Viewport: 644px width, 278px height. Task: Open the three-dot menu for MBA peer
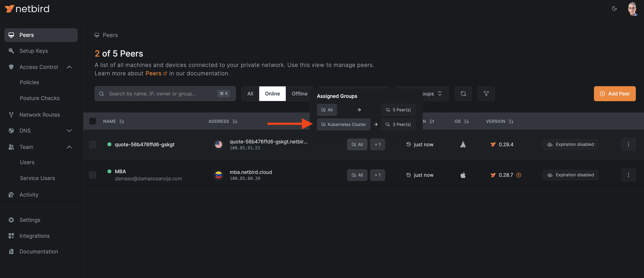pos(629,175)
